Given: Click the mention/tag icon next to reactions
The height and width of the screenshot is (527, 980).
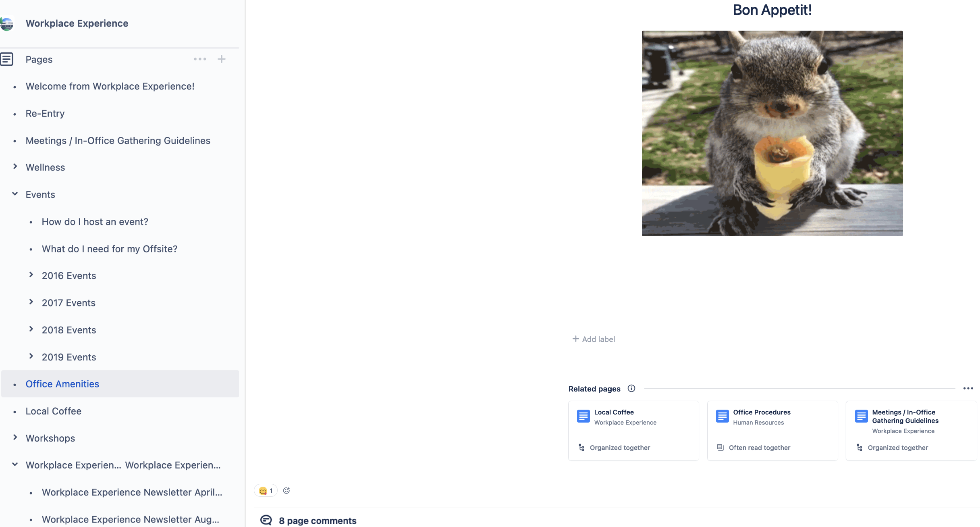Looking at the screenshot, I should [x=285, y=491].
